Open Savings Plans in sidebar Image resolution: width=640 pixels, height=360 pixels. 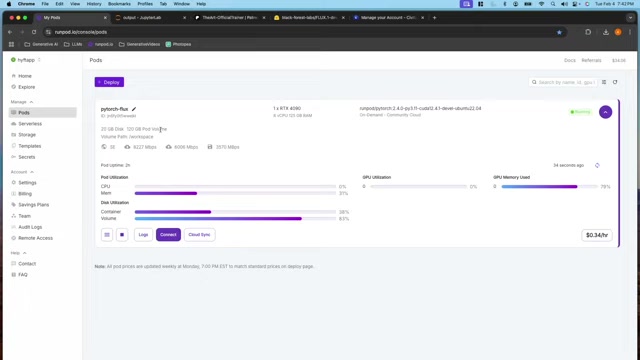click(x=33, y=205)
